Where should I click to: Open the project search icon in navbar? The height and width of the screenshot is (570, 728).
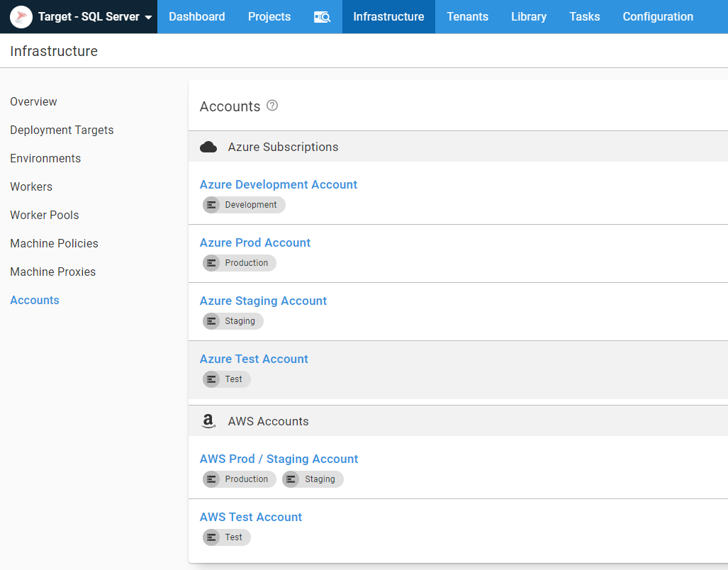(322, 17)
